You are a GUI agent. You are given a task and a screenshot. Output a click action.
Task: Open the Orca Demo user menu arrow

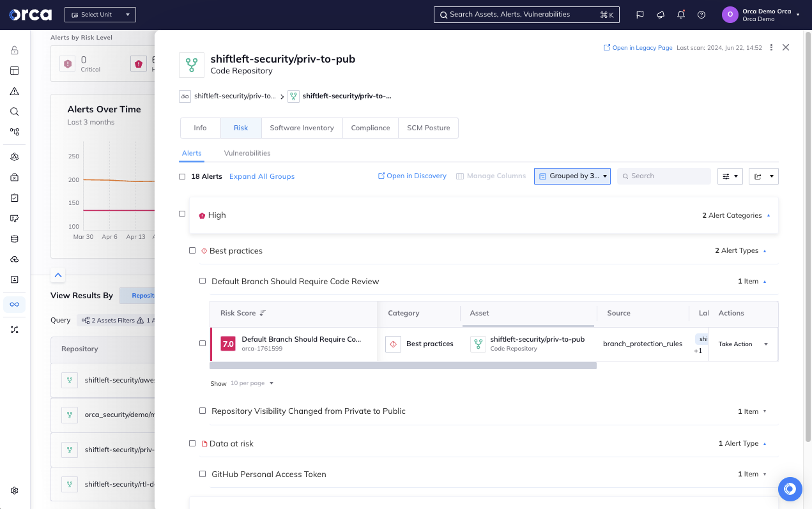coord(798,15)
